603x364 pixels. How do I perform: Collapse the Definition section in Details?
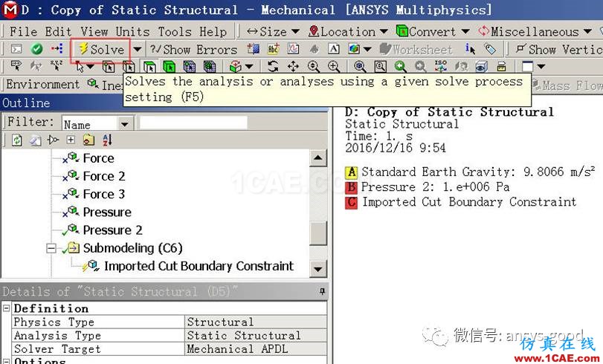click(x=6, y=308)
